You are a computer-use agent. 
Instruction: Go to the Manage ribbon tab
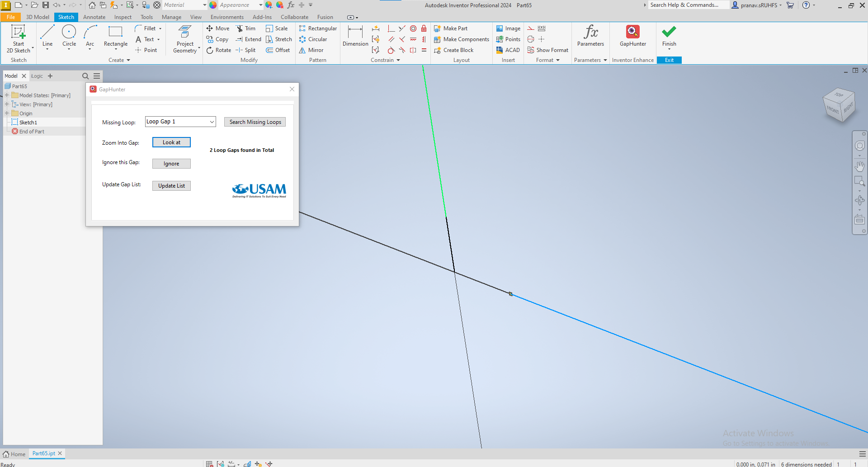coord(171,17)
